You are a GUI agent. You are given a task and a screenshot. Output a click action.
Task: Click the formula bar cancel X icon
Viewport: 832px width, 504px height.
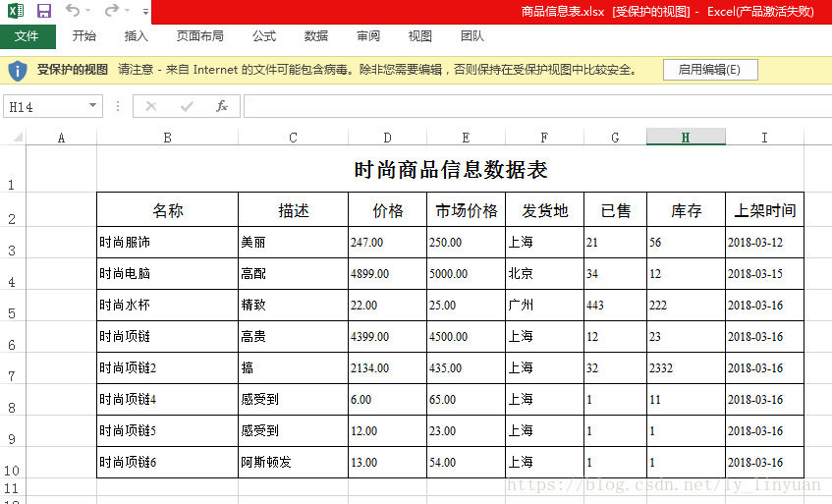coord(151,106)
